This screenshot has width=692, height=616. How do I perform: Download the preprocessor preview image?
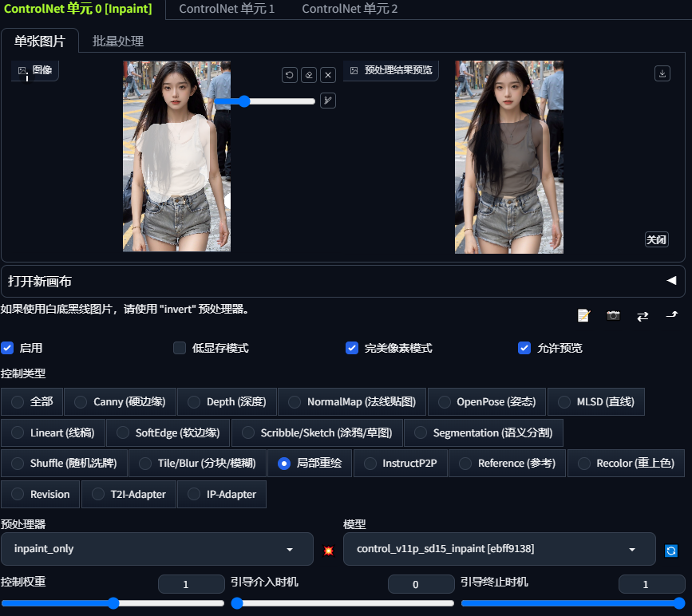point(662,73)
